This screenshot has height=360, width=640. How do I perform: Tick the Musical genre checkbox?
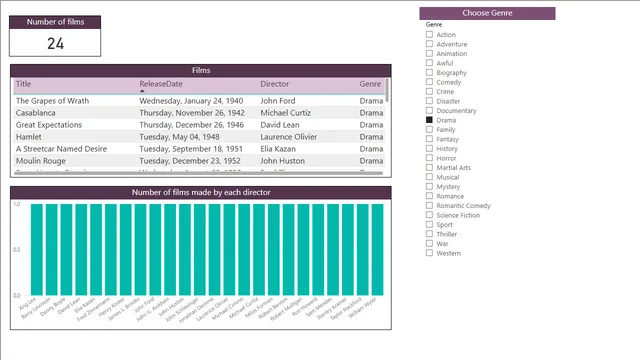tap(429, 177)
